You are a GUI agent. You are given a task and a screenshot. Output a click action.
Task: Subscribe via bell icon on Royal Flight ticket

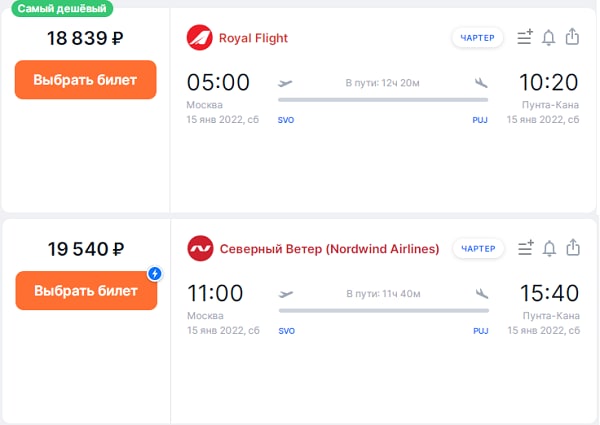pyautogui.click(x=549, y=38)
